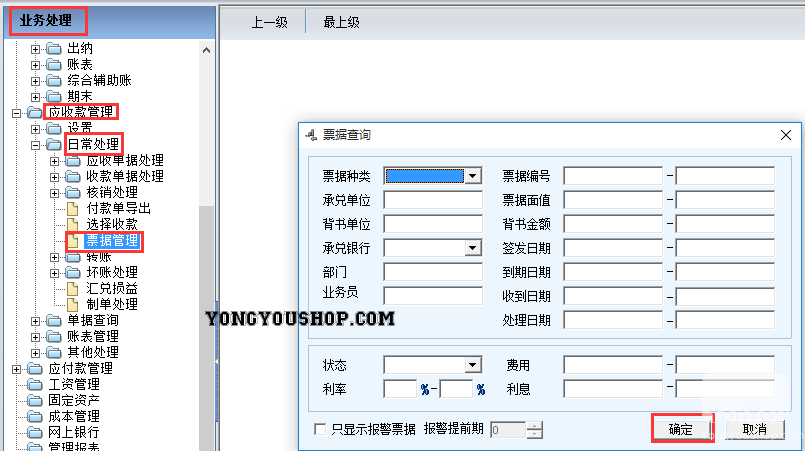Collapse the 应收款管理 tree node
805x451 pixels.
(x=16, y=113)
